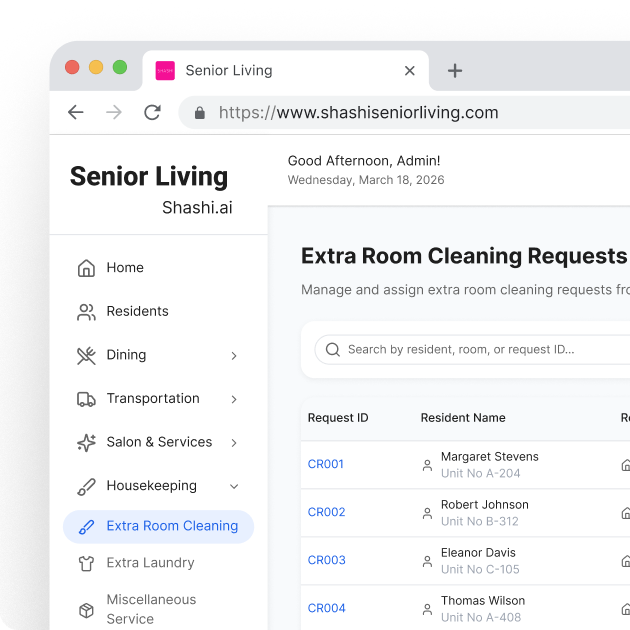Expand the Transportation submenu chevron
Image resolution: width=630 pixels, height=630 pixels.
[x=234, y=399]
